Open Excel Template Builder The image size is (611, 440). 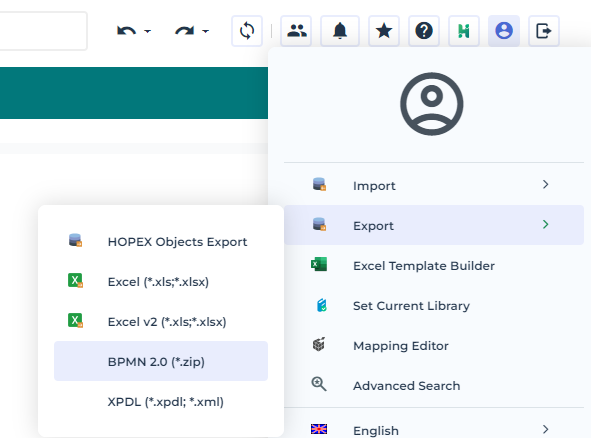pyautogui.click(x=423, y=265)
